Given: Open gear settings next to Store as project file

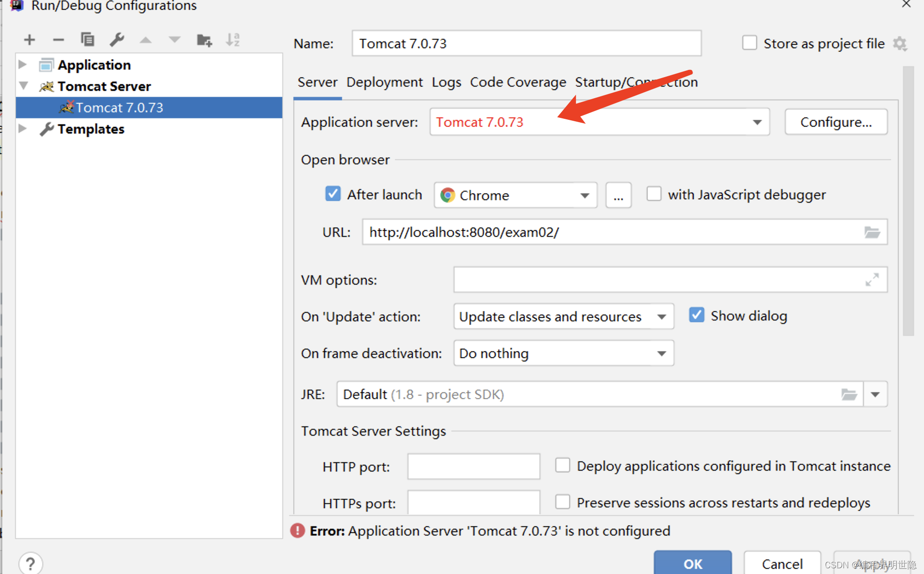Looking at the screenshot, I should [x=900, y=44].
